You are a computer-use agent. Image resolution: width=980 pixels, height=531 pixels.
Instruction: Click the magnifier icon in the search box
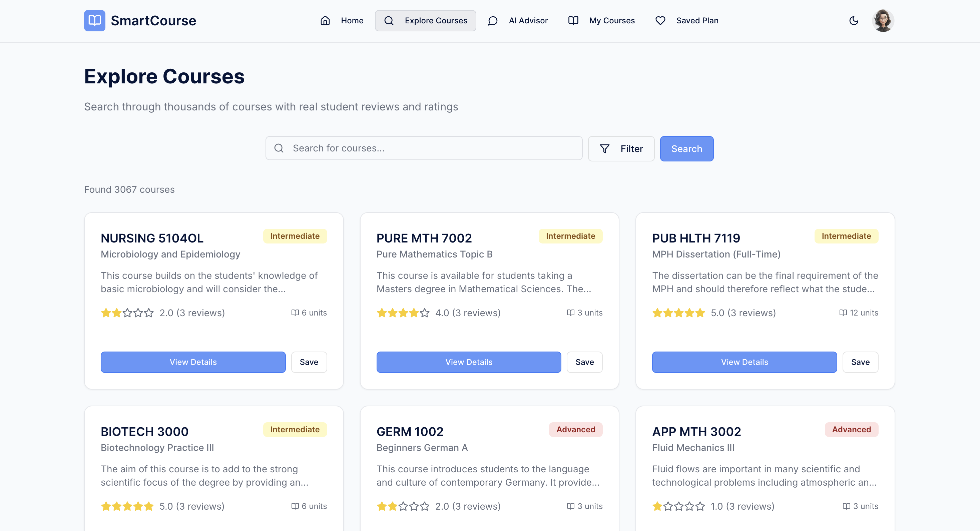279,148
